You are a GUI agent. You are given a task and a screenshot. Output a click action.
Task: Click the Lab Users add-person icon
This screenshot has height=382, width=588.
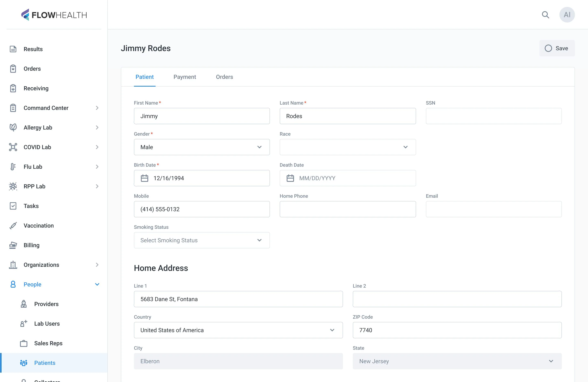[24, 323]
